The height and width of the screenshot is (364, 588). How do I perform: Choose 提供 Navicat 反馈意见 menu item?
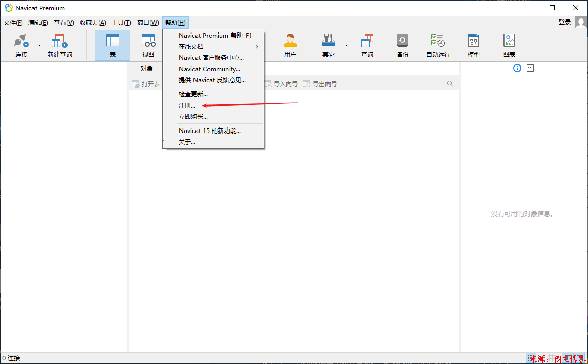(x=213, y=80)
